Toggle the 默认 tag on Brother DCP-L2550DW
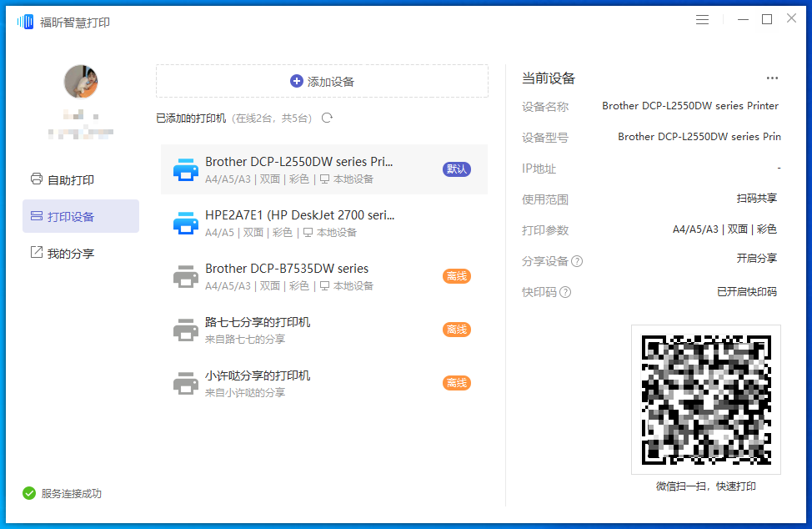Image resolution: width=812 pixels, height=529 pixels. tap(457, 169)
